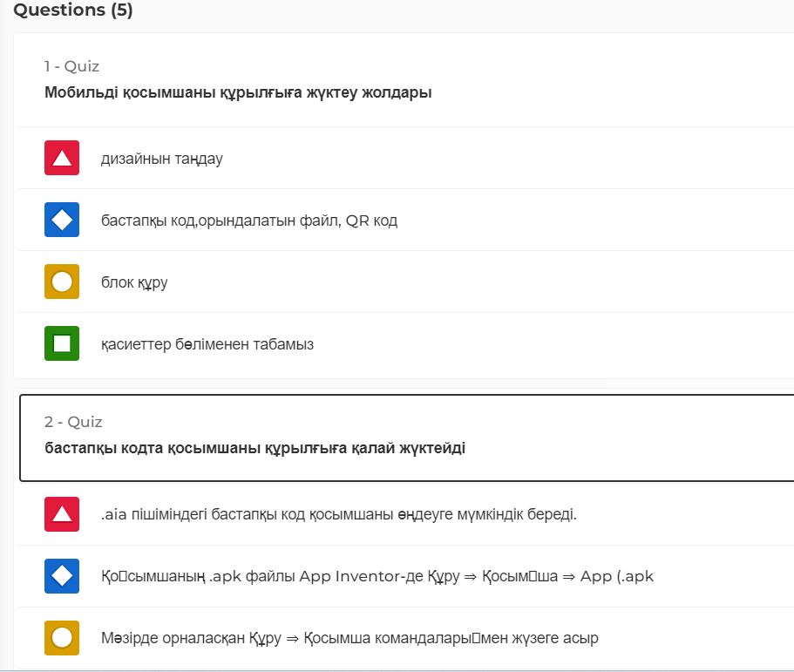This screenshot has height=672, width=794.
Task: Click red triangle icon beside '.aia пішіміндегі' answer
Action: tap(62, 514)
